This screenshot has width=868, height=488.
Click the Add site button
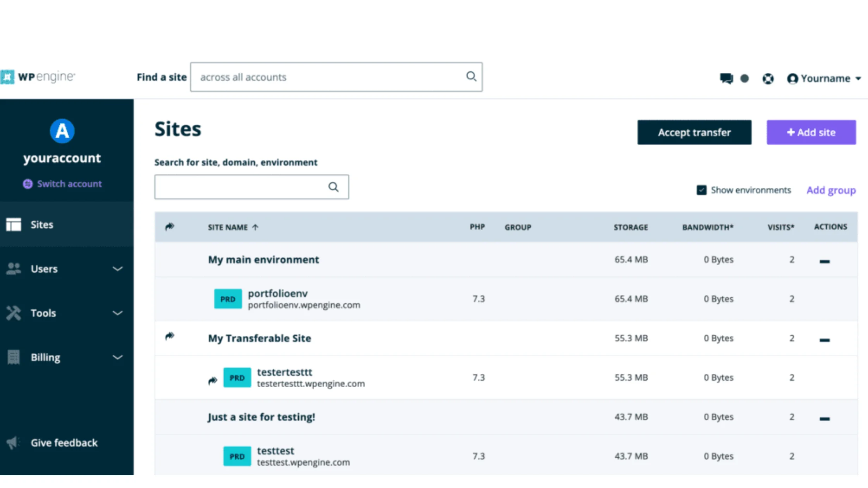click(x=811, y=132)
